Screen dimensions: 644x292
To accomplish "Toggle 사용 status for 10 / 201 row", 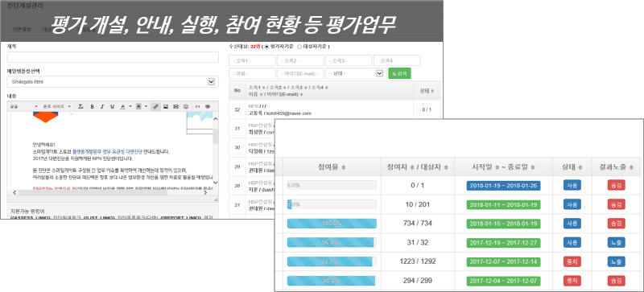I will click(572, 204).
